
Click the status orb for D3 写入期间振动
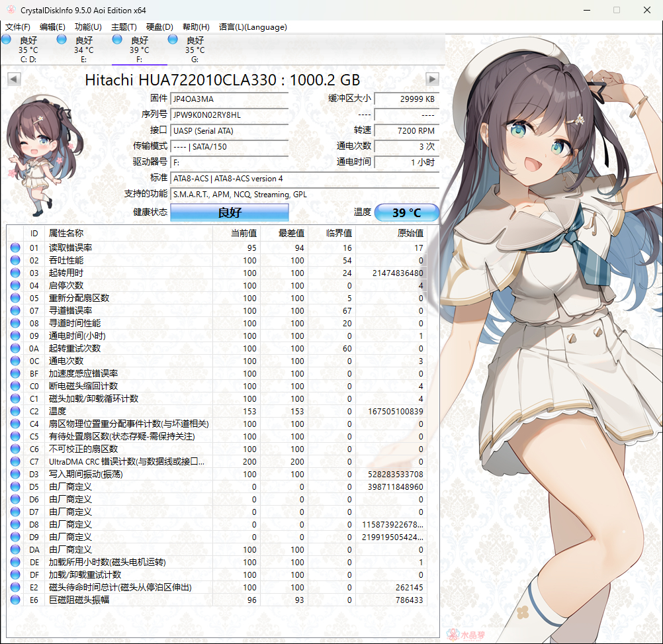tap(15, 474)
